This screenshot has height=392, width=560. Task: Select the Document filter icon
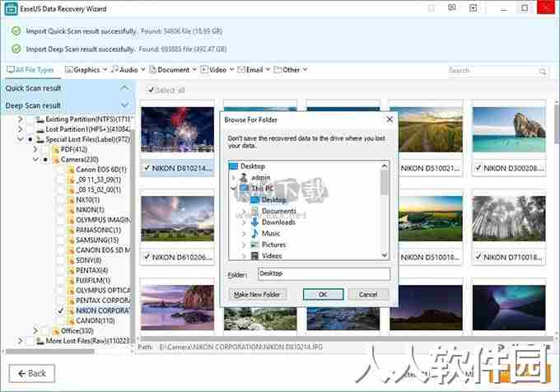click(x=153, y=70)
